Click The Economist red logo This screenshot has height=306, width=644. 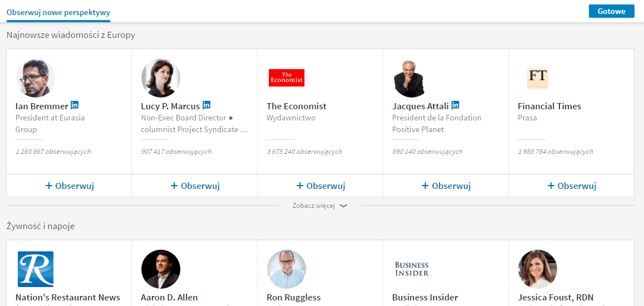[x=287, y=78]
